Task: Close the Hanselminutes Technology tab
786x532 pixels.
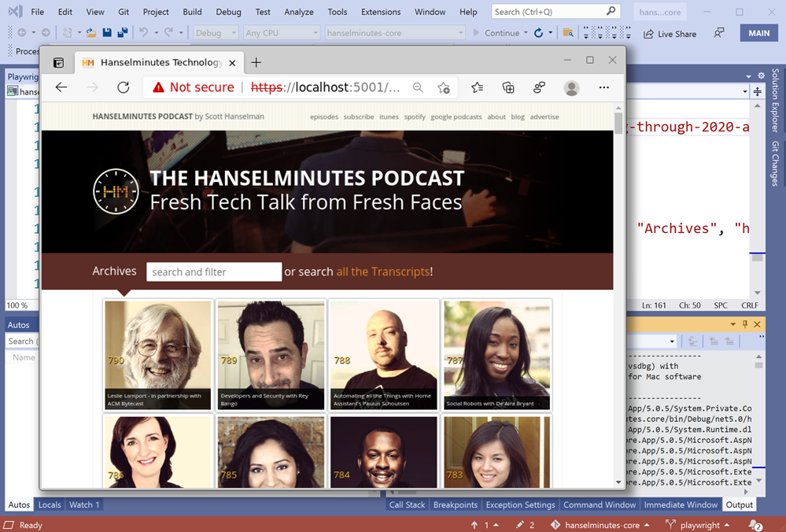Action: (x=232, y=63)
